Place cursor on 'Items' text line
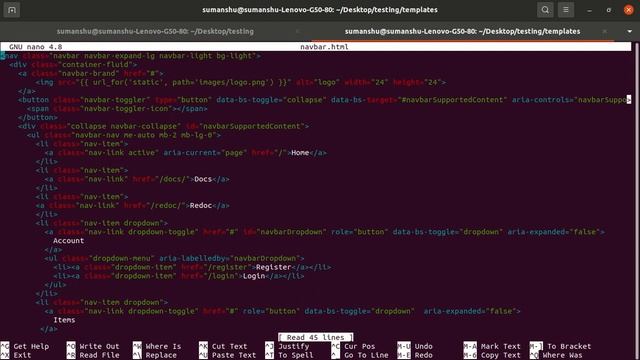 (x=64, y=320)
